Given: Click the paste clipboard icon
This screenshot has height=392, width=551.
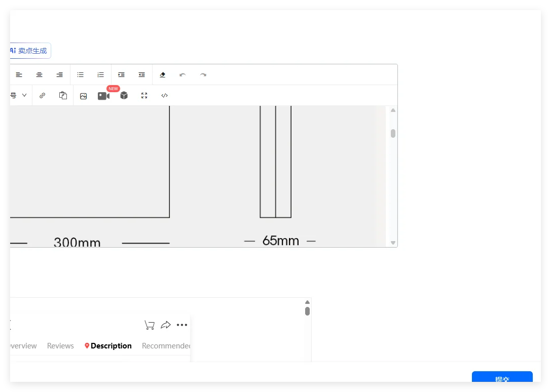Looking at the screenshot, I should [63, 95].
